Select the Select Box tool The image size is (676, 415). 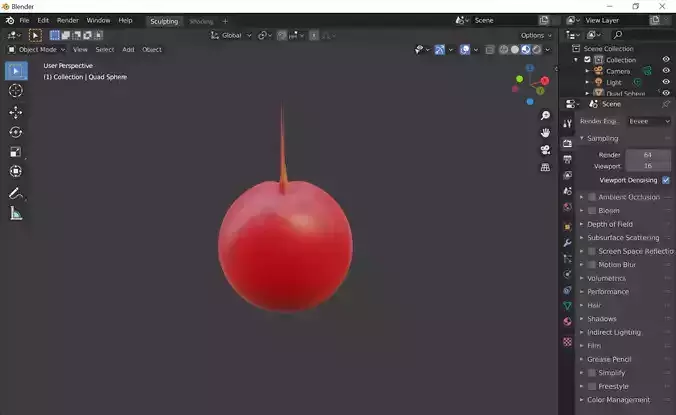[16, 71]
